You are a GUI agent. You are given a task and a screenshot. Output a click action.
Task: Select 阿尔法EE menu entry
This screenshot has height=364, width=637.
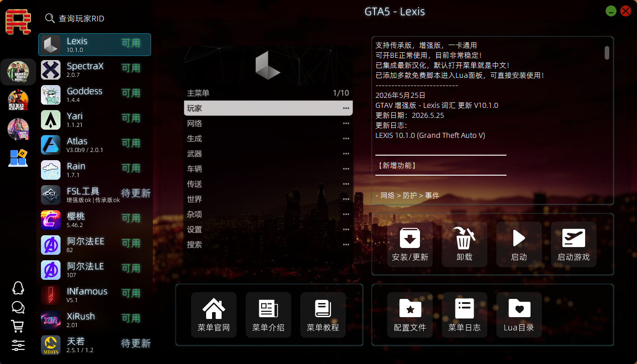point(95,245)
